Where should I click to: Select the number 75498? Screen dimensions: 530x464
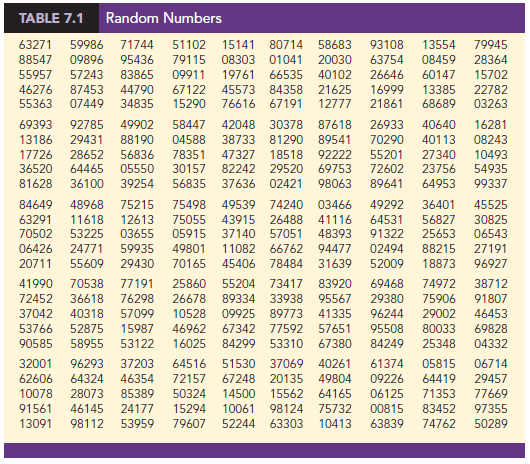tap(189, 205)
